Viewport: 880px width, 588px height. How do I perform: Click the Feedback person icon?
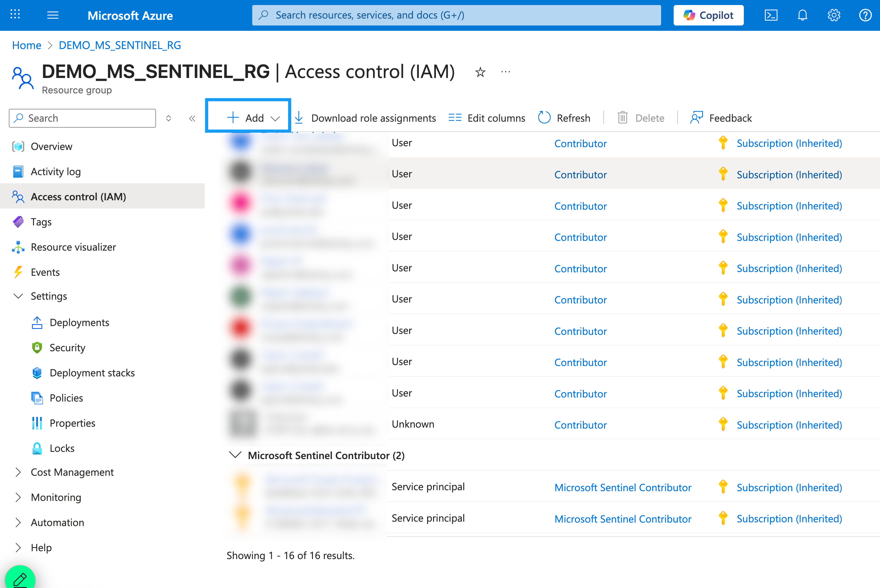point(697,118)
